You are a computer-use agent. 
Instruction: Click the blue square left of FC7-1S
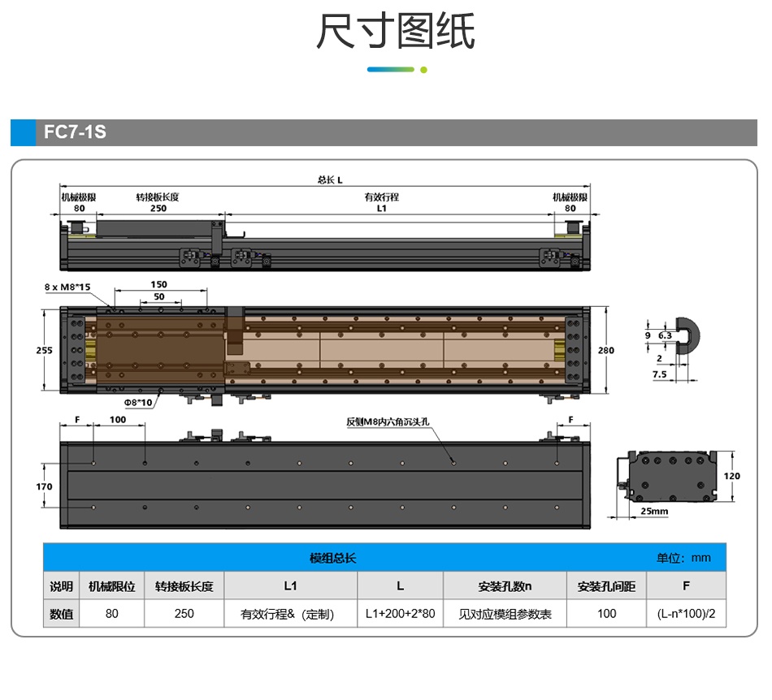pos(23,132)
